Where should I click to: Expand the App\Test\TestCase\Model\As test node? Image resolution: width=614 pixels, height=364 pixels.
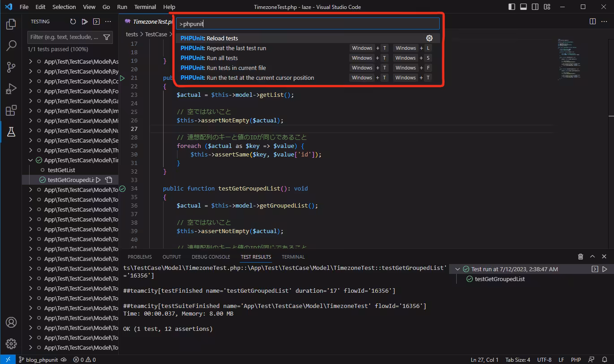pos(30,61)
